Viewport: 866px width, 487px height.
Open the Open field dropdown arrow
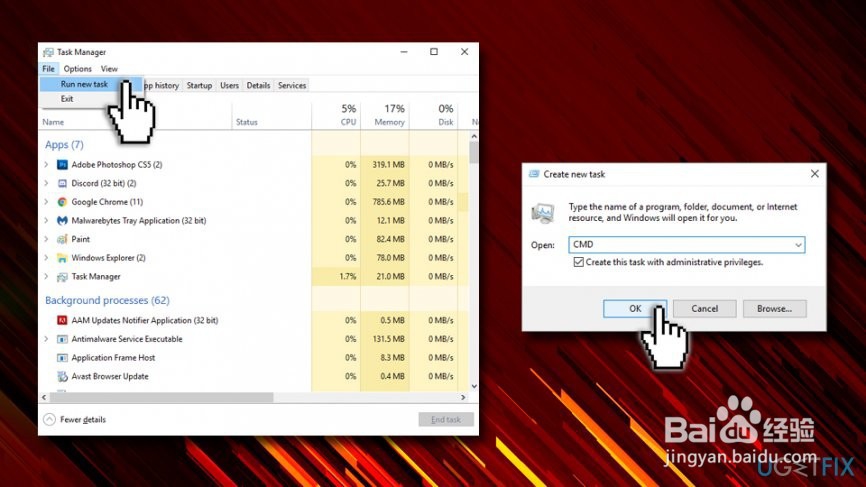798,245
